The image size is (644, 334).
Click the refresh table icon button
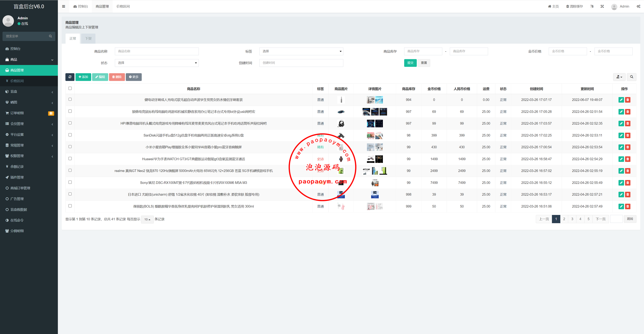point(70,77)
